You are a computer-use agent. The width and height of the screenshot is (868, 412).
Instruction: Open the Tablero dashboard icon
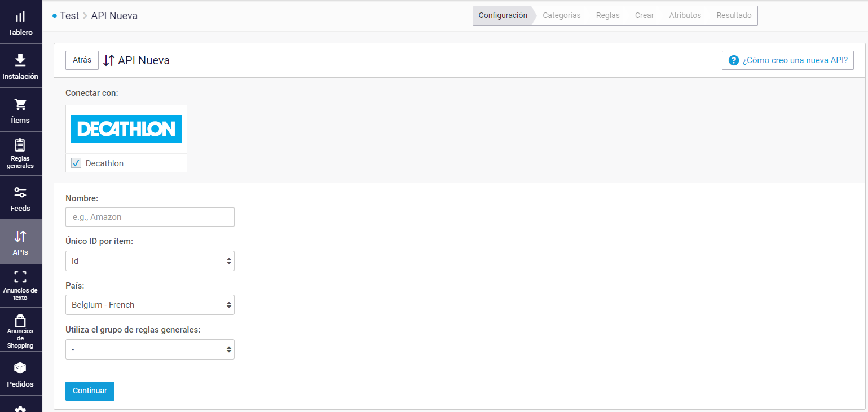(20, 17)
